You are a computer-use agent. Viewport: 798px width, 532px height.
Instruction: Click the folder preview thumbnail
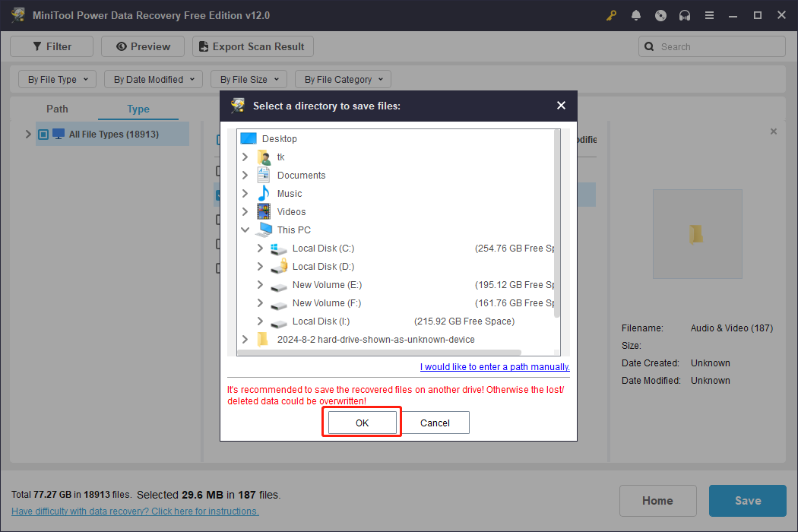tap(697, 234)
